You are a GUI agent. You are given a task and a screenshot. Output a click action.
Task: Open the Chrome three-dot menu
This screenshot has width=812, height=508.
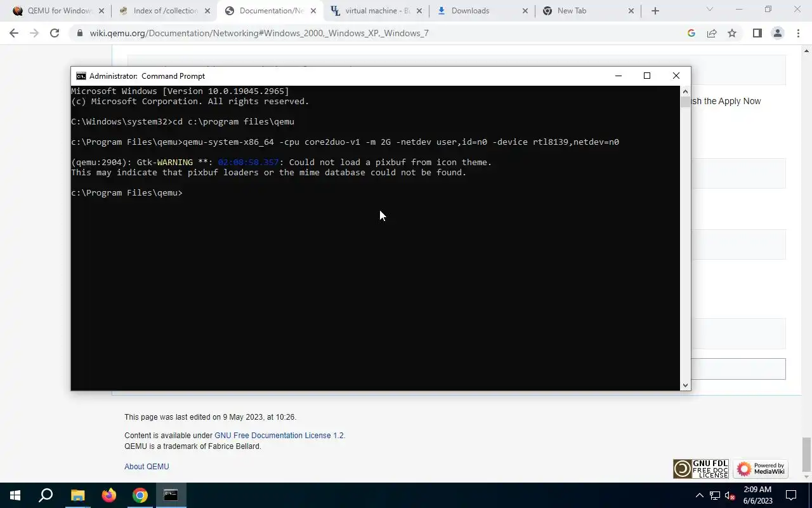click(x=797, y=33)
